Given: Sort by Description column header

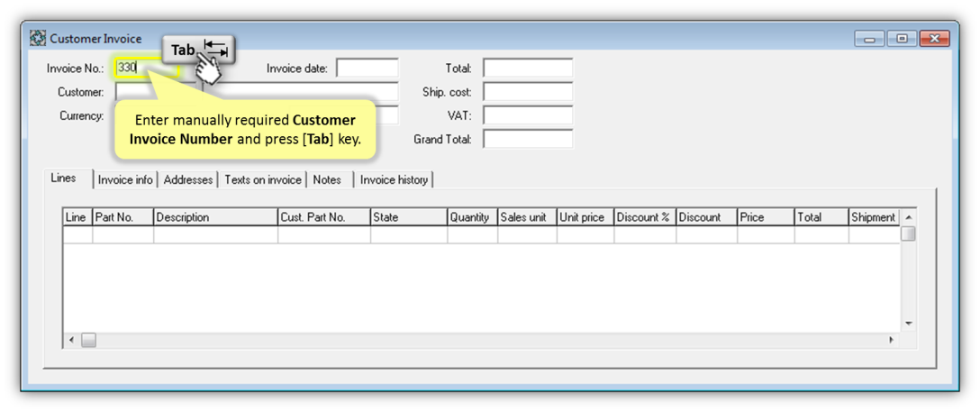Looking at the screenshot, I should click(215, 217).
